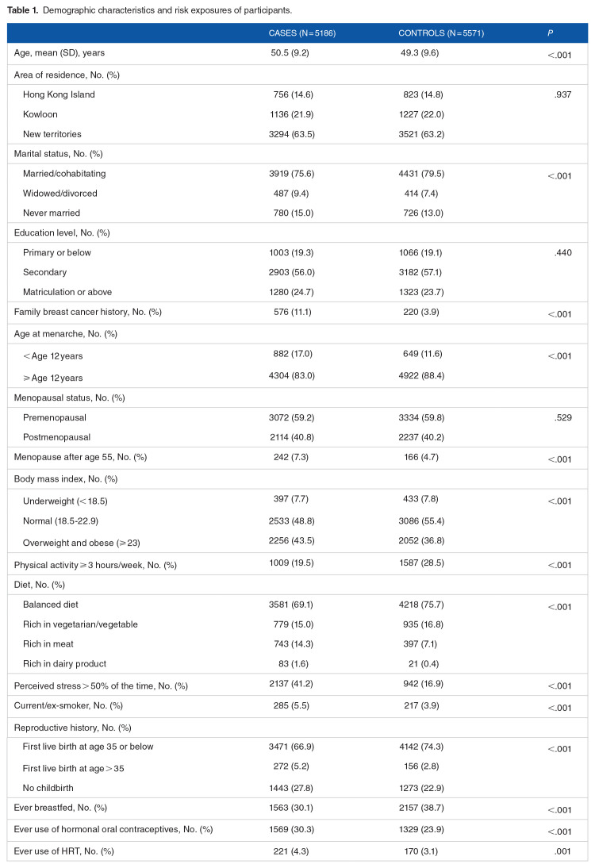Screen dimensions: 595x868
Task: Select the "Hong Kong Island" row label
Action: click(59, 95)
